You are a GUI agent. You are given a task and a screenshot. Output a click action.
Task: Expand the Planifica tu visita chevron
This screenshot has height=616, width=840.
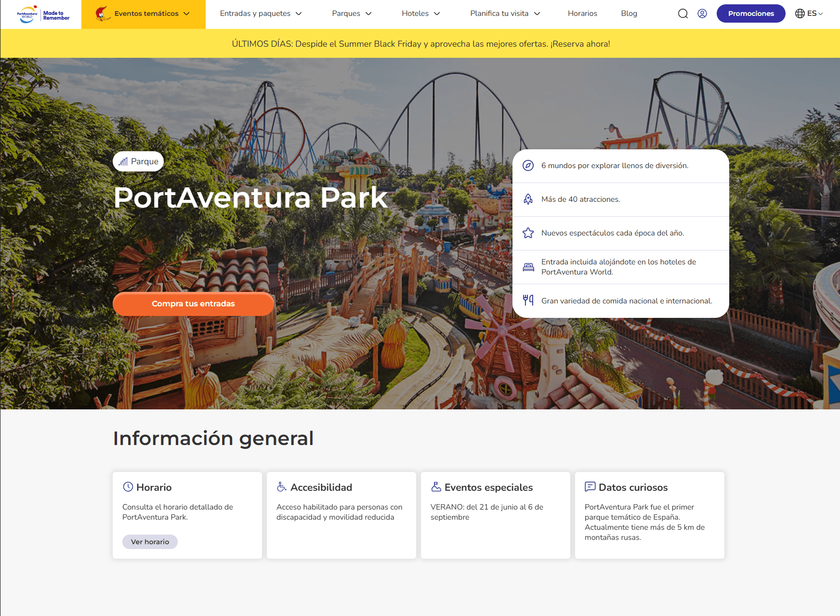coord(537,13)
